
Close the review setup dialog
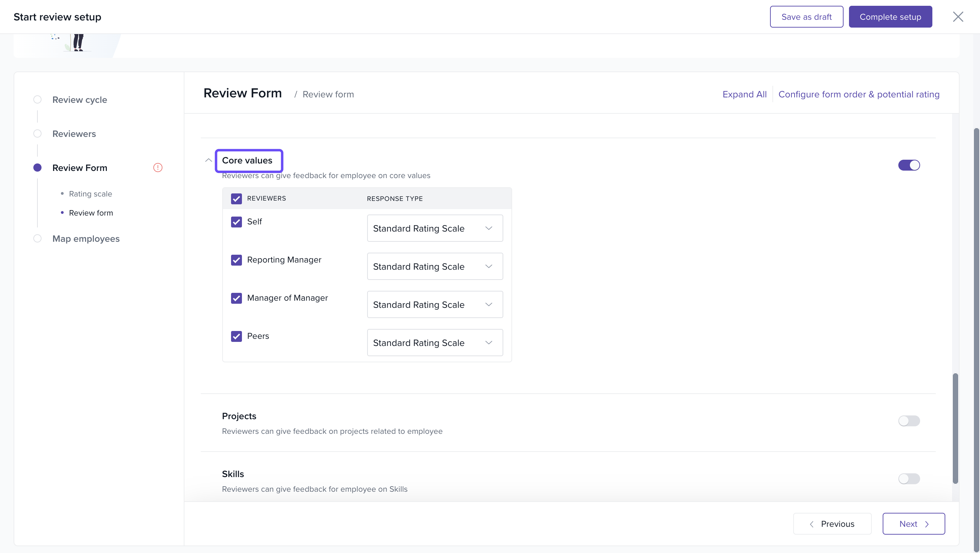(x=958, y=17)
